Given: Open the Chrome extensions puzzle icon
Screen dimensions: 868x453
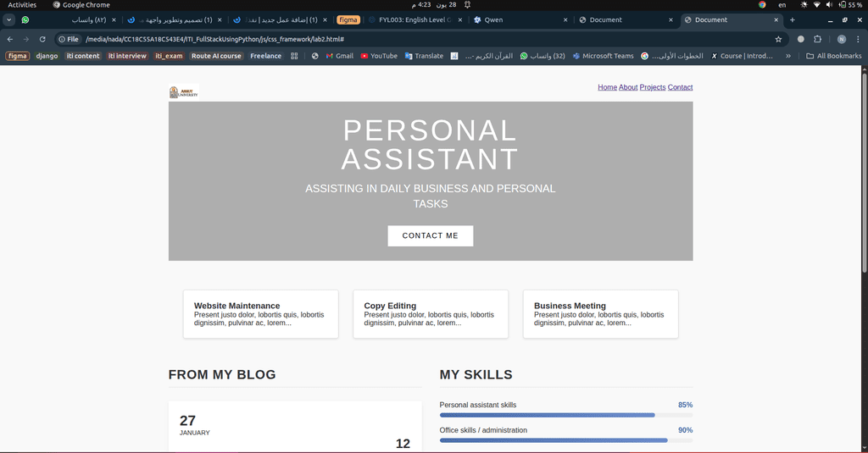Looking at the screenshot, I should coord(818,39).
